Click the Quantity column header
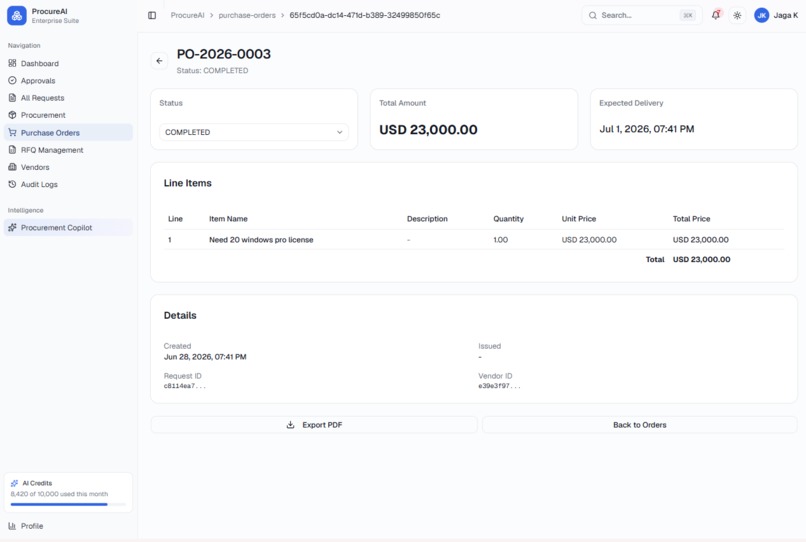The image size is (806, 542). (508, 219)
